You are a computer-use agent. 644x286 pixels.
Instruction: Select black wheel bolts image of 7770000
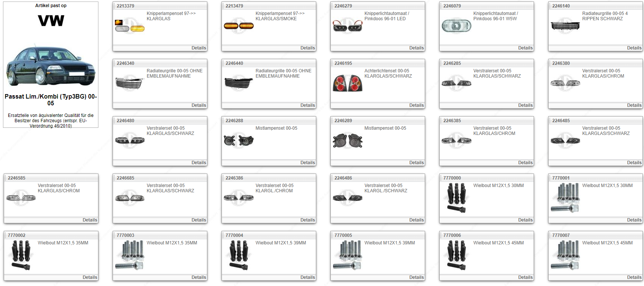point(456,198)
